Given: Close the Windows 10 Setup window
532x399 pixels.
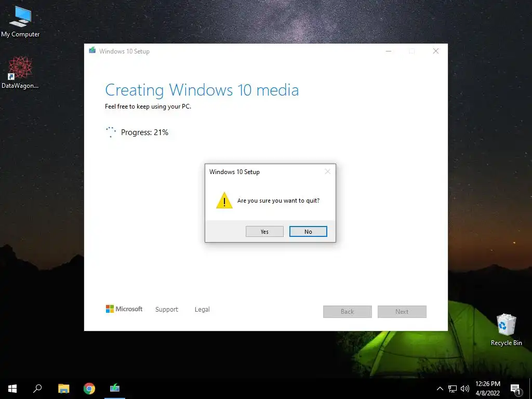Looking at the screenshot, I should (436, 51).
